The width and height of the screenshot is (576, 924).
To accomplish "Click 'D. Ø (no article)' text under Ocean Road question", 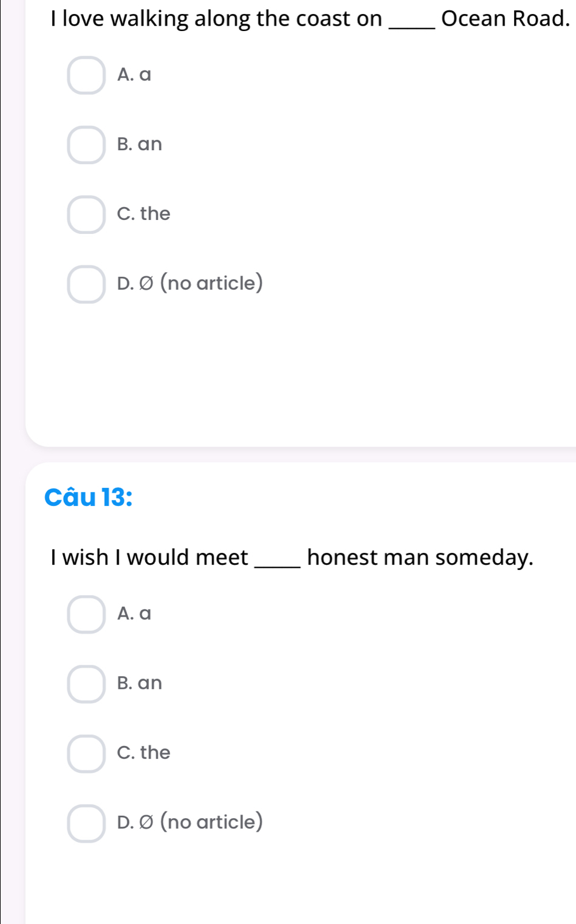I will point(190,283).
